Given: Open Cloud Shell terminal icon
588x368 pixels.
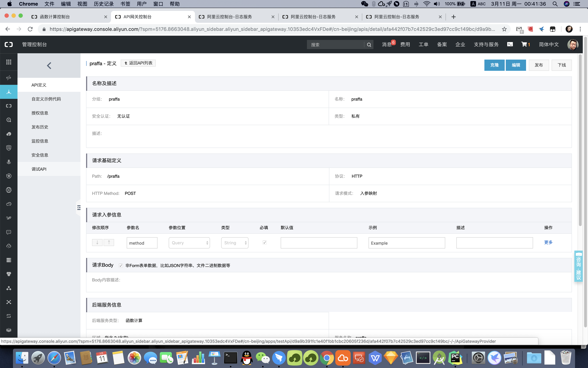Looking at the screenshot, I should click(x=510, y=44).
